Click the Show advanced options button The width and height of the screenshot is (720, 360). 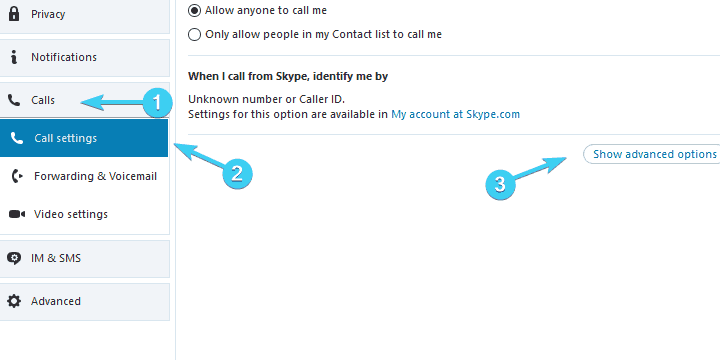652,154
